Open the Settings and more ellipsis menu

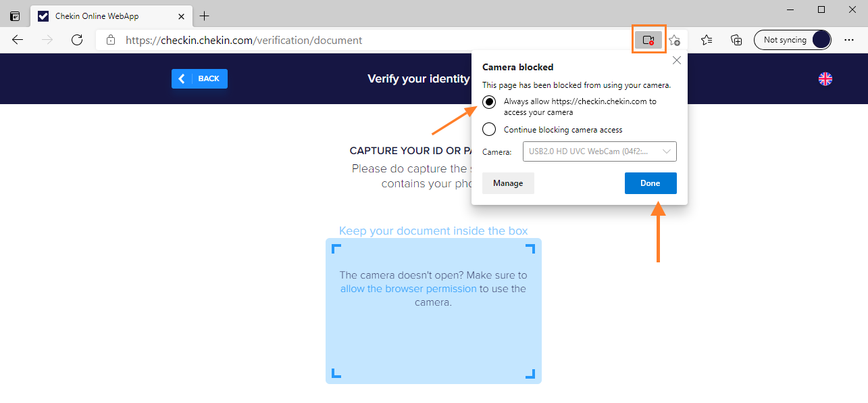pos(849,40)
